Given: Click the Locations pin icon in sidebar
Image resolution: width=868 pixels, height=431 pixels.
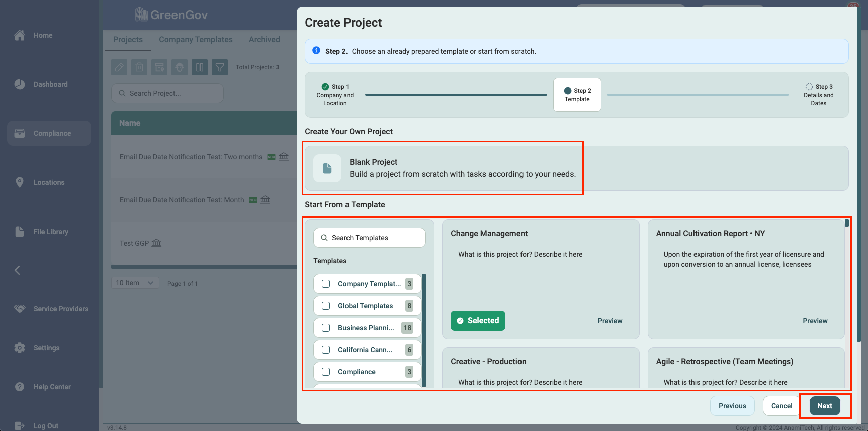Looking at the screenshot, I should point(20,182).
